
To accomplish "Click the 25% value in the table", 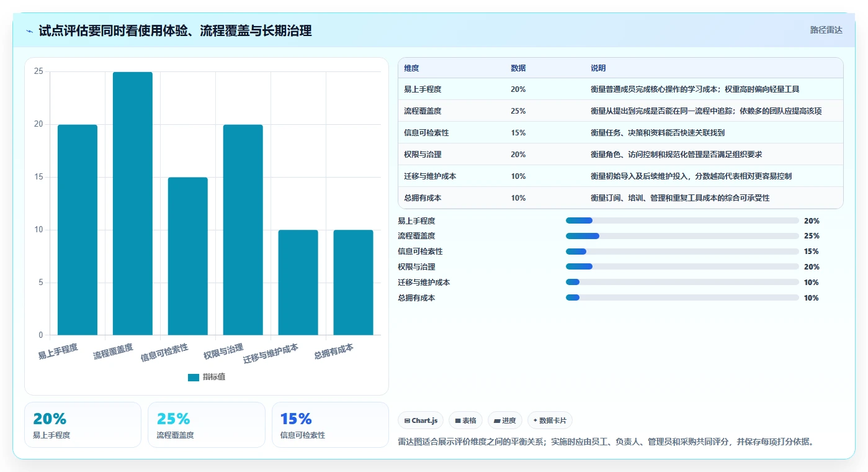I will click(x=518, y=111).
